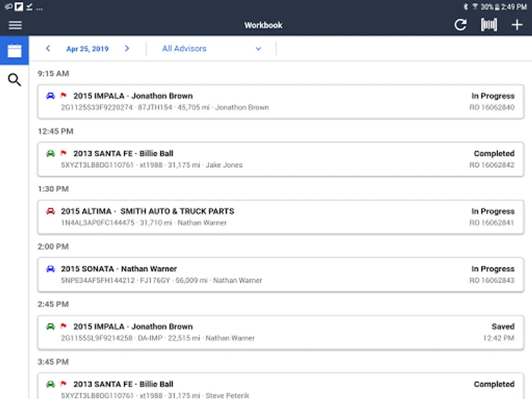Click blue car icon on 2015 Sonata entry

[51, 269]
